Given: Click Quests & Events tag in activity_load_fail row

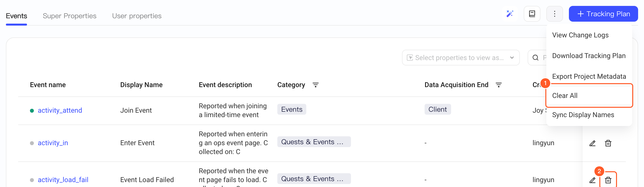Looking at the screenshot, I should point(314,179).
